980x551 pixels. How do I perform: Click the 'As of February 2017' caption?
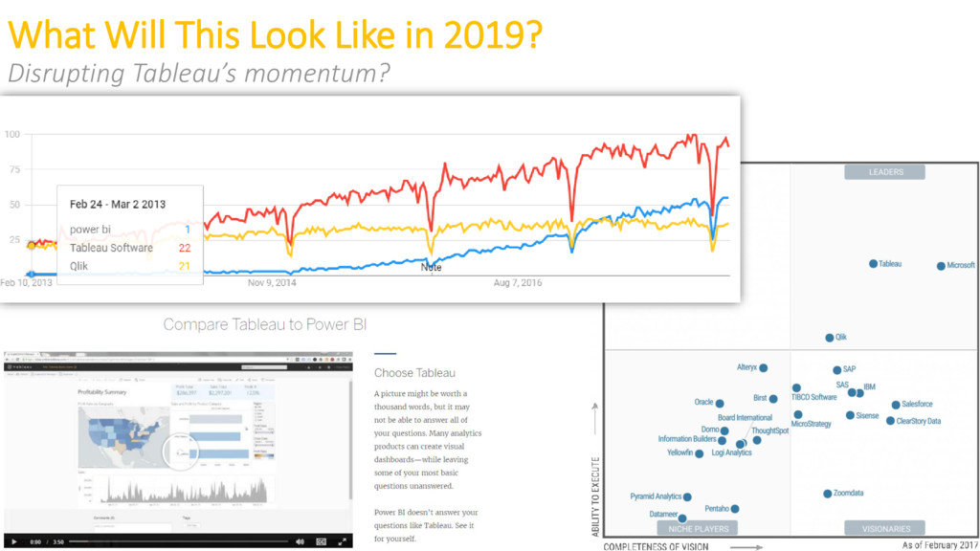[940, 545]
